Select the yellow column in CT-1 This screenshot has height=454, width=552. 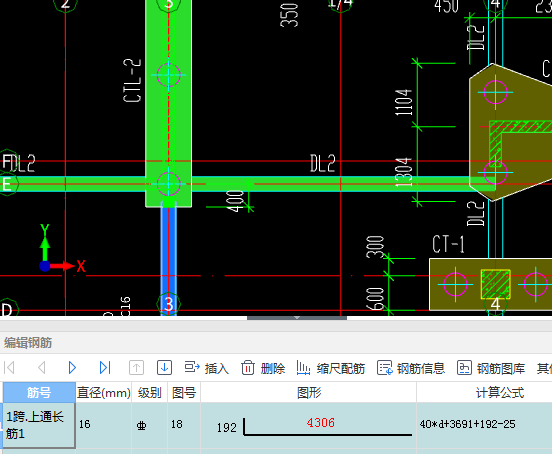(495, 284)
